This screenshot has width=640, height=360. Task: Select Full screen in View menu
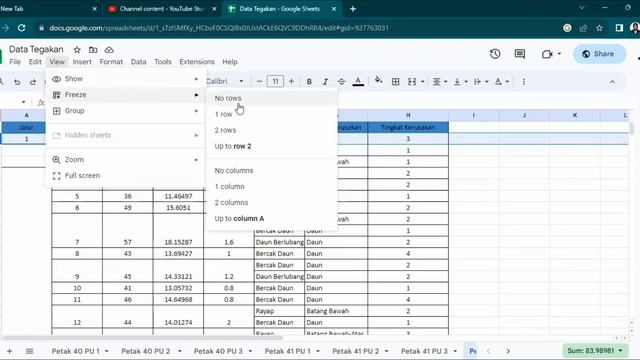coord(125,176)
